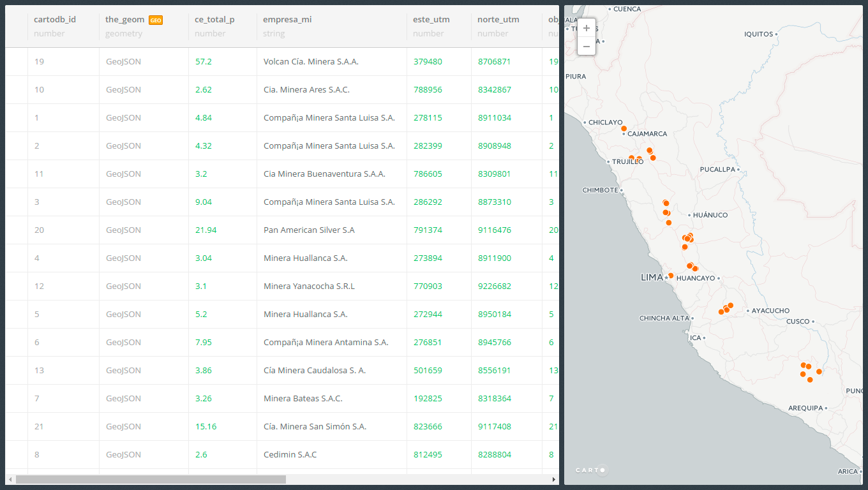Click the CHIMBOTE city label on map

600,190
